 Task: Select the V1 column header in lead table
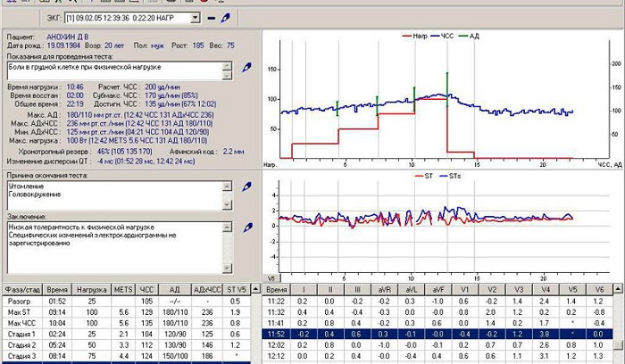(x=462, y=291)
